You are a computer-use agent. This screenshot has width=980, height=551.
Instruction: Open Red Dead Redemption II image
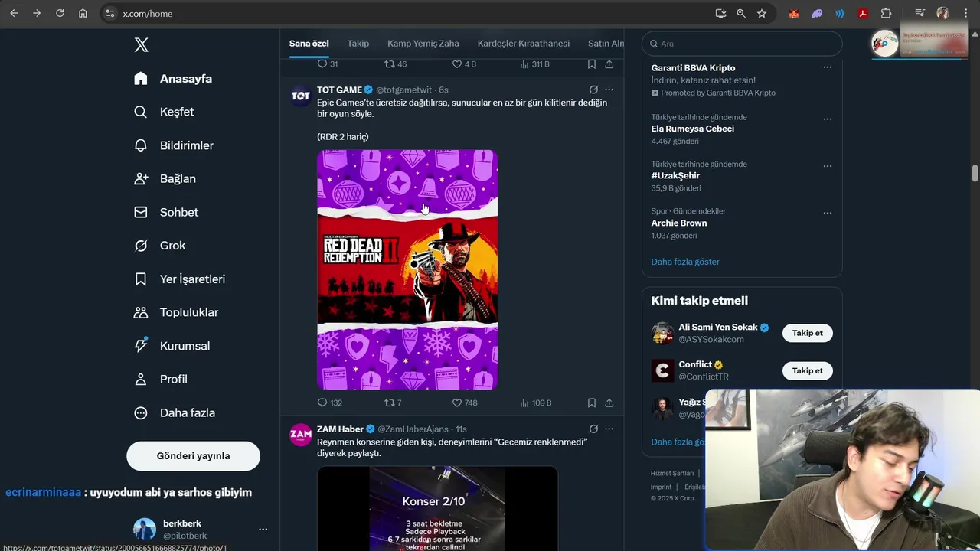[407, 270]
